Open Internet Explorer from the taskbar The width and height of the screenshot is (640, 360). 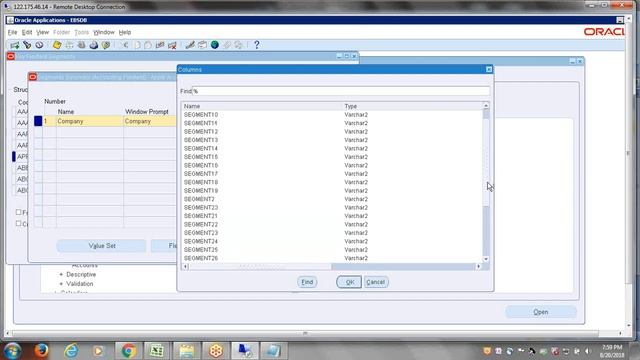(71, 351)
